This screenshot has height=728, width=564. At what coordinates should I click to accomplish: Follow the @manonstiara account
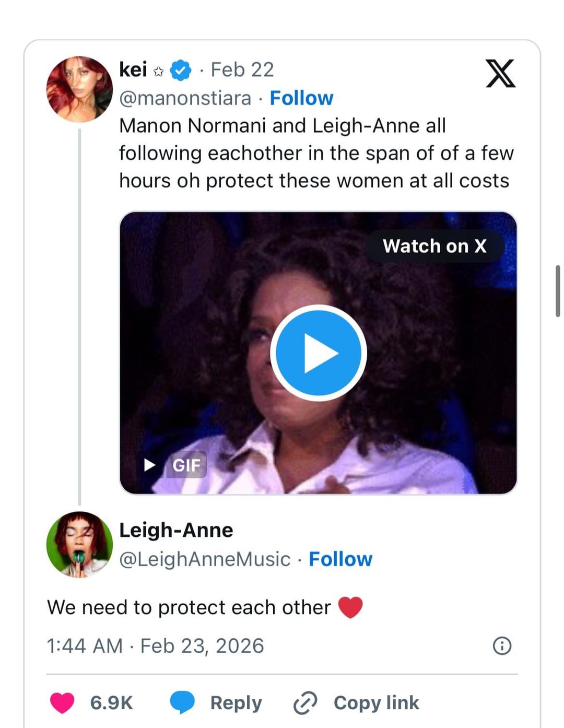[x=301, y=98]
